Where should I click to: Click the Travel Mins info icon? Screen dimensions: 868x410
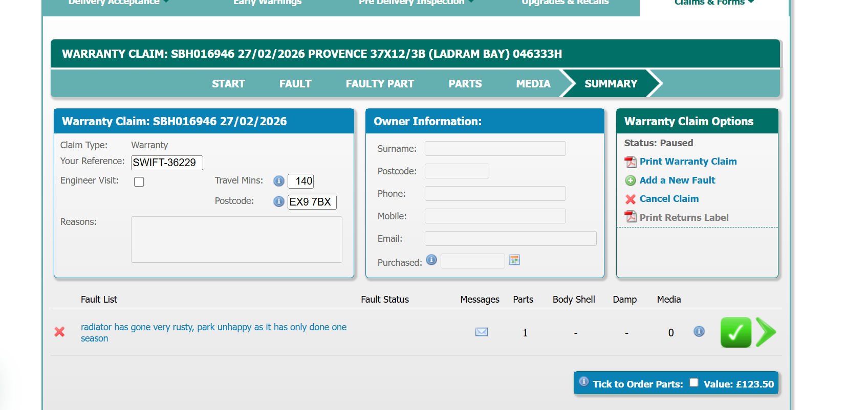point(278,181)
